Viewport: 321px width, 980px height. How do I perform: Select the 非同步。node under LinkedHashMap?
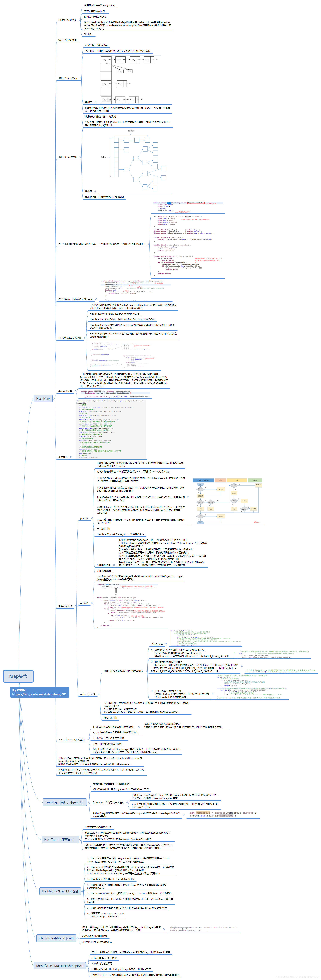click(88, 34)
